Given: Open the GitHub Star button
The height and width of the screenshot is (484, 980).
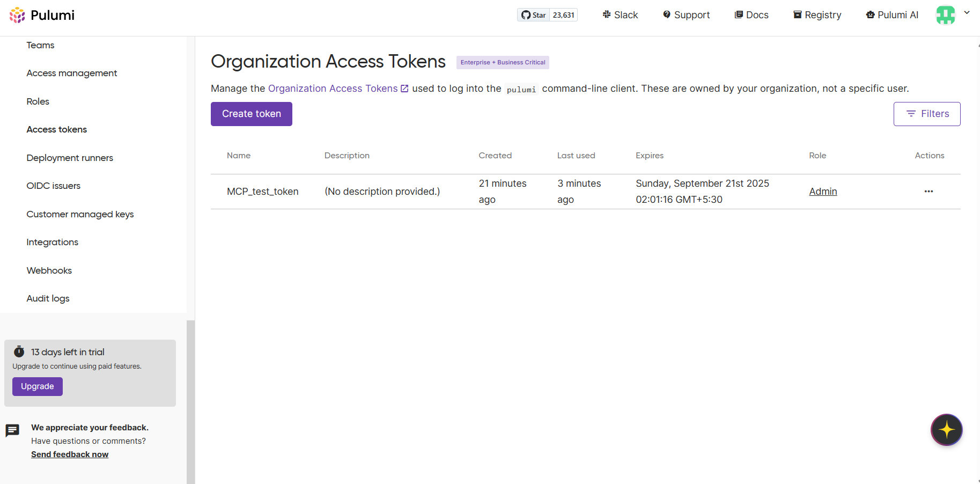Looking at the screenshot, I should pyautogui.click(x=533, y=15).
